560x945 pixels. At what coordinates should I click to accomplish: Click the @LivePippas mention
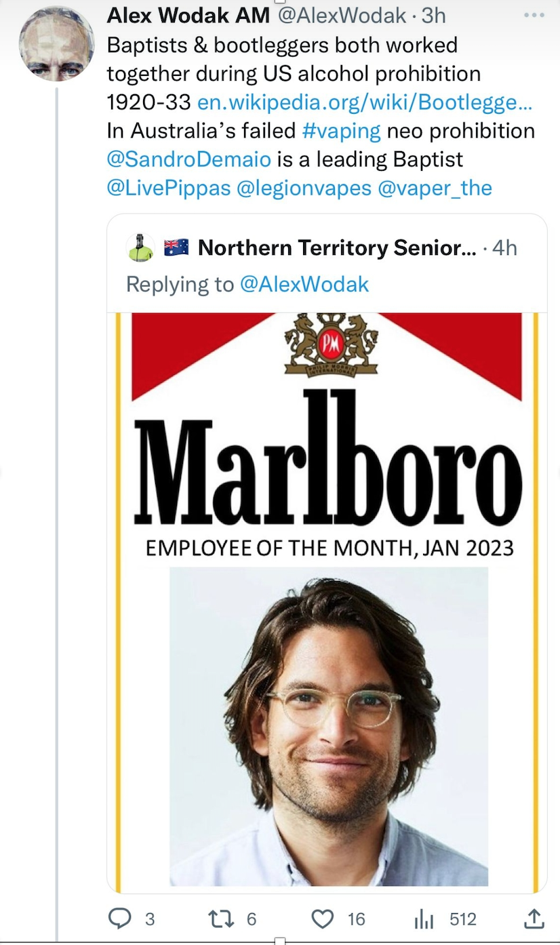169,188
